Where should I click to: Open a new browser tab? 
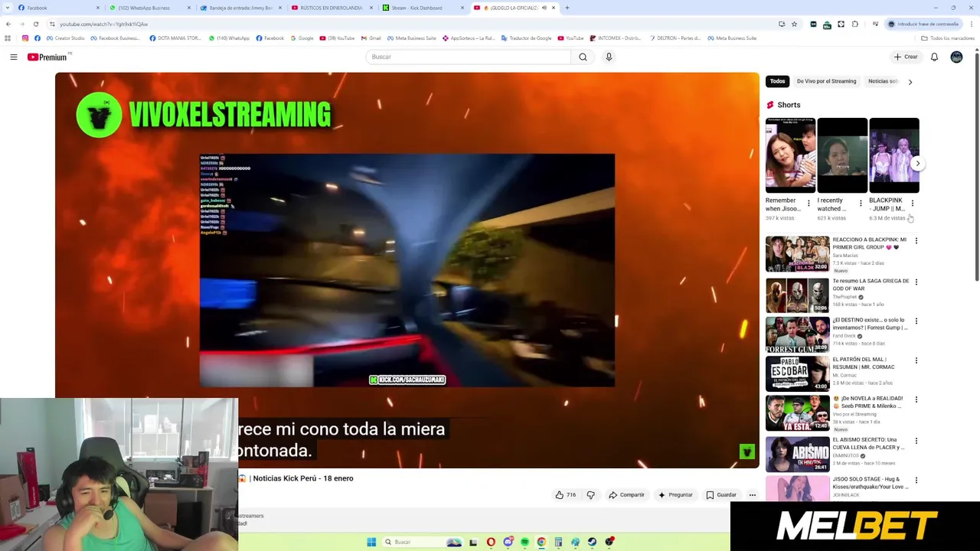567,8
